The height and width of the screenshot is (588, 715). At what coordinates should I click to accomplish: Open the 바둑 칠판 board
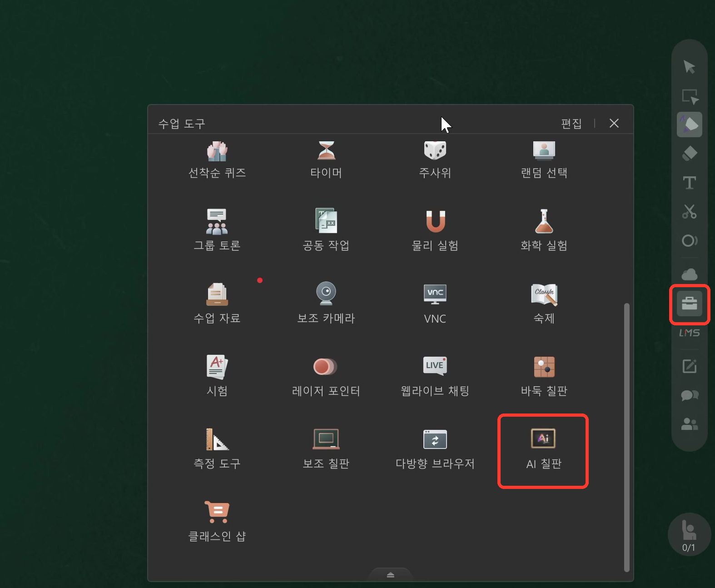[544, 376]
